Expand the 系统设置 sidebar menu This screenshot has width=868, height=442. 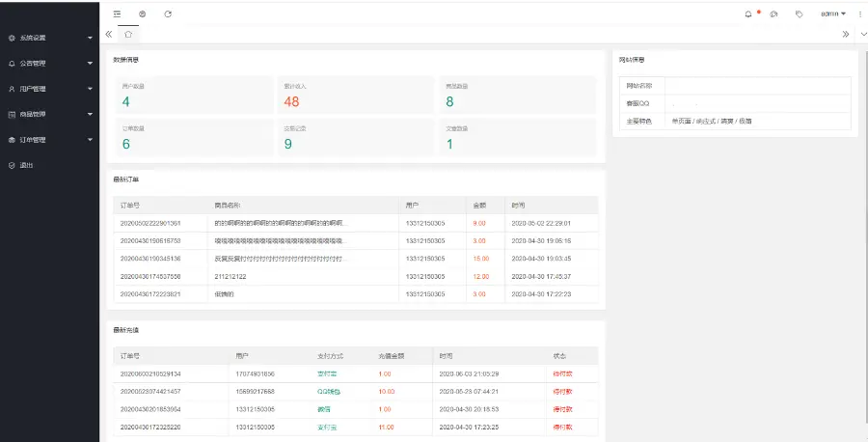(48, 38)
